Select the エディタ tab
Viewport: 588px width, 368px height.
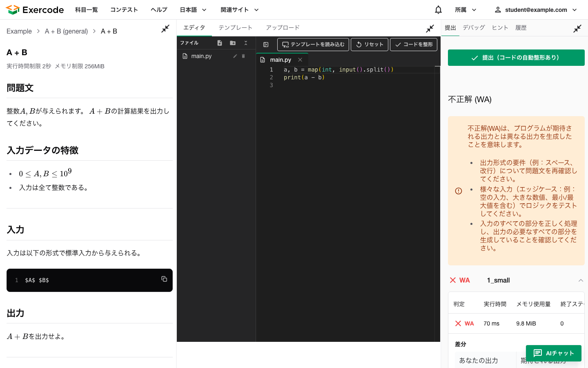pyautogui.click(x=194, y=28)
